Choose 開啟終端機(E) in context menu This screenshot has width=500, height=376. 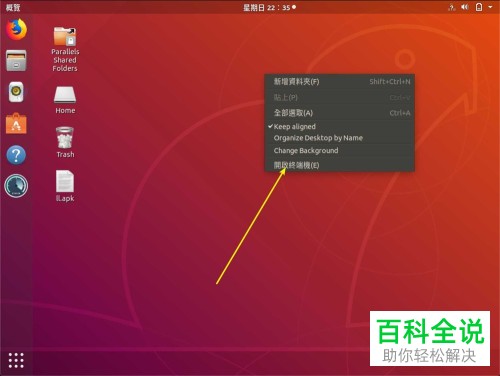point(339,165)
